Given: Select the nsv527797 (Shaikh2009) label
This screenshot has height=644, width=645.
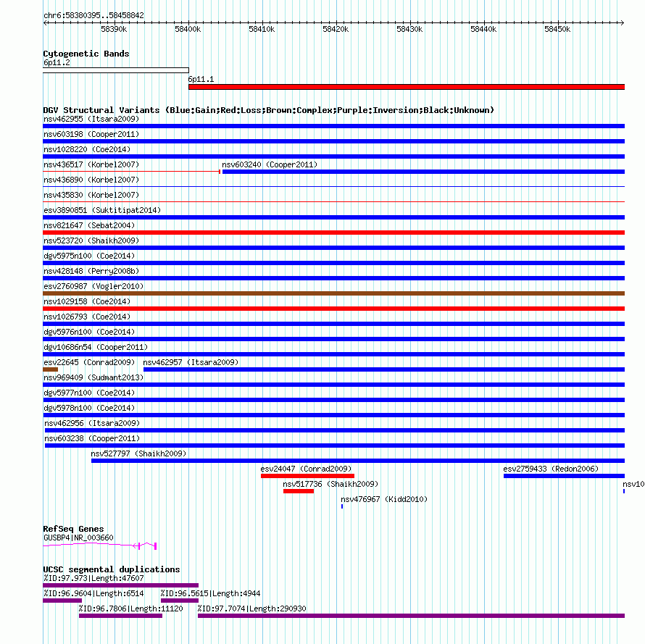Looking at the screenshot, I should pos(138,454).
